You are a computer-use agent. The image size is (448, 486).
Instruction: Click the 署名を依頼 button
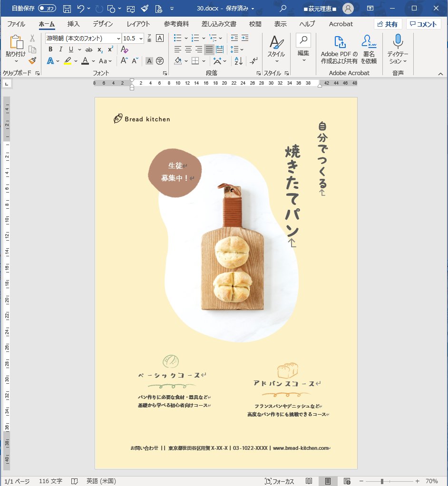pos(369,49)
